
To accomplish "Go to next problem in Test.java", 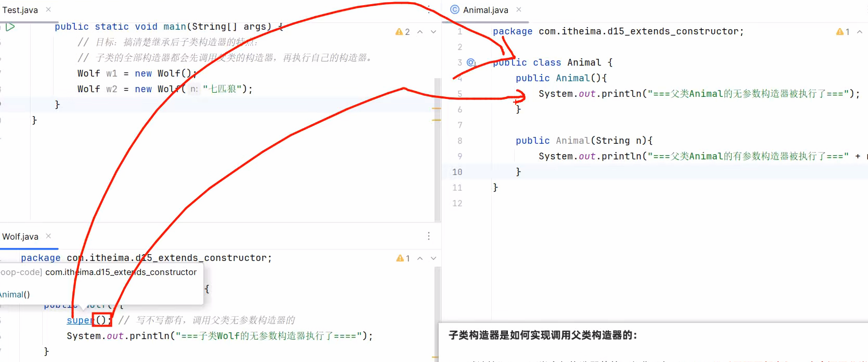I will (x=433, y=32).
